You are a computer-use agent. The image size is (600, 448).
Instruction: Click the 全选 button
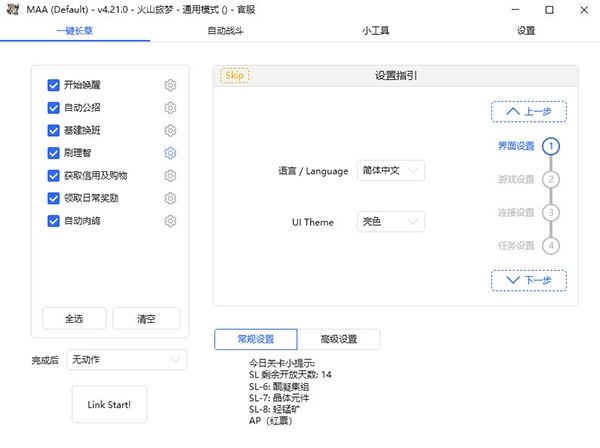[x=74, y=318]
